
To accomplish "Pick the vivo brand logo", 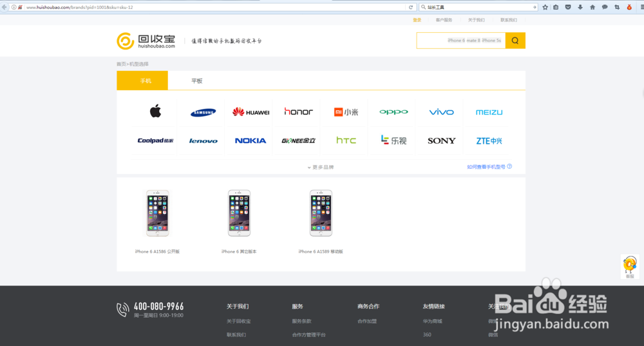I will coord(441,111).
